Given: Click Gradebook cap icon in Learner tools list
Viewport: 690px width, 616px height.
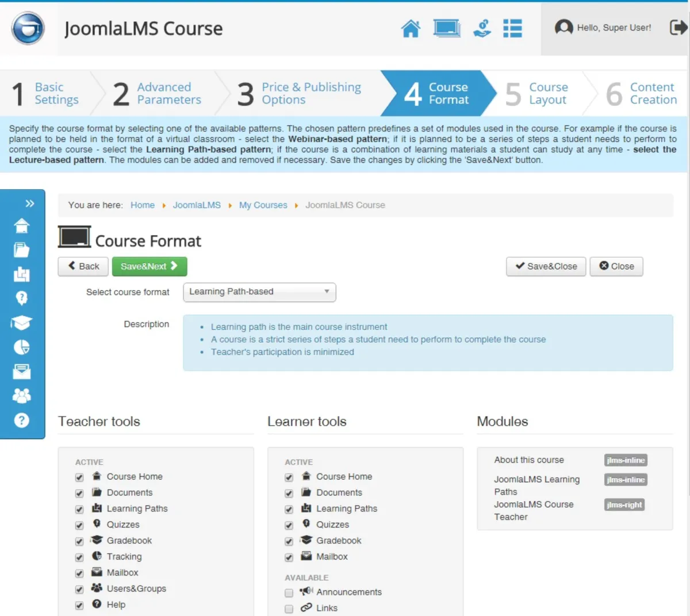Looking at the screenshot, I should coord(306,540).
